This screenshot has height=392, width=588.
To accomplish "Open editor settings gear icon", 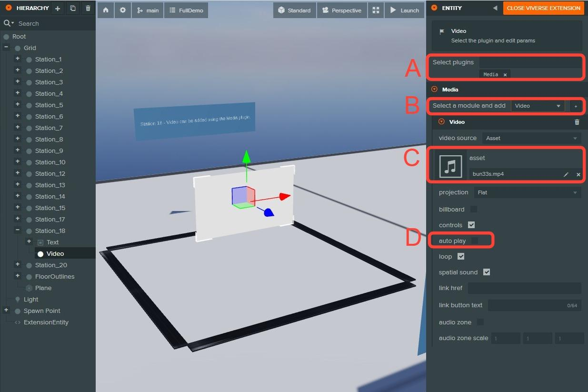I will pyautogui.click(x=123, y=10).
